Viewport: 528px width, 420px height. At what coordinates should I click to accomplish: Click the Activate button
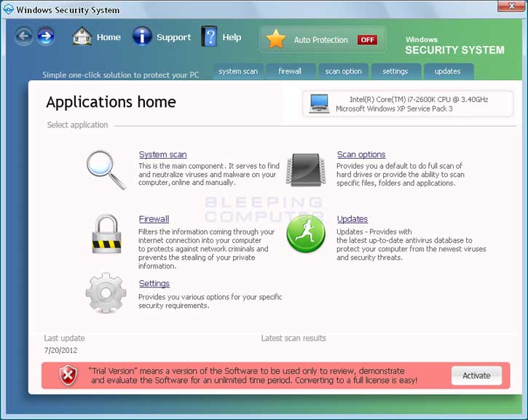pyautogui.click(x=476, y=376)
